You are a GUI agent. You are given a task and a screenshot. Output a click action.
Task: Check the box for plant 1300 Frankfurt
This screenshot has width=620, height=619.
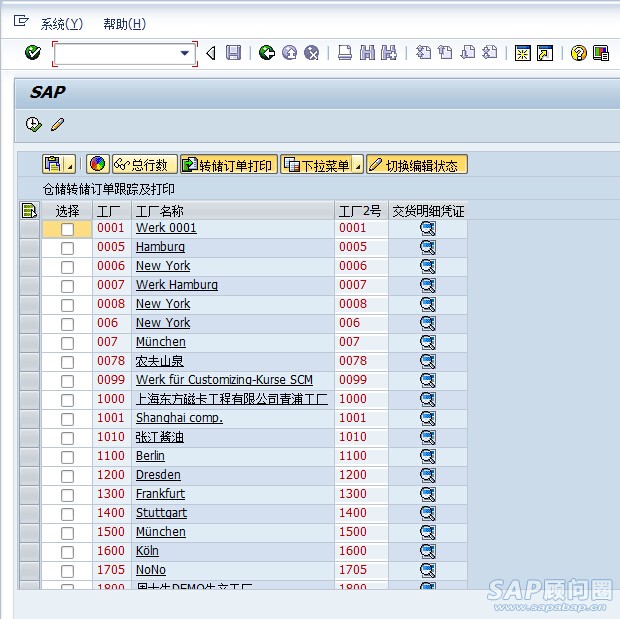[67, 495]
